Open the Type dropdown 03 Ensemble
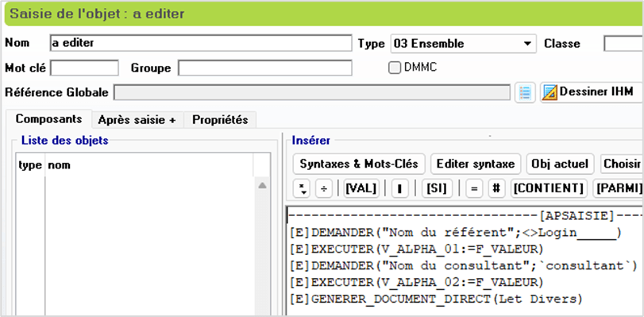 (x=463, y=44)
